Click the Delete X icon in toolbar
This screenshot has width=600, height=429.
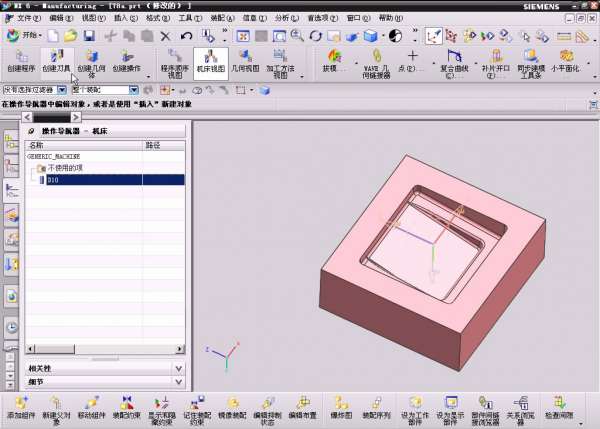[165, 36]
